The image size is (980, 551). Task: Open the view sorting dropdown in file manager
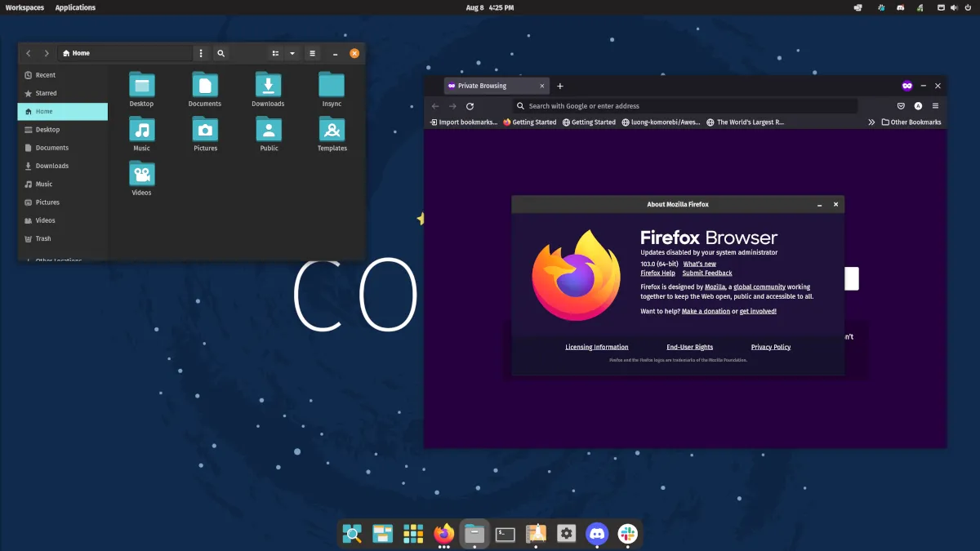click(292, 52)
